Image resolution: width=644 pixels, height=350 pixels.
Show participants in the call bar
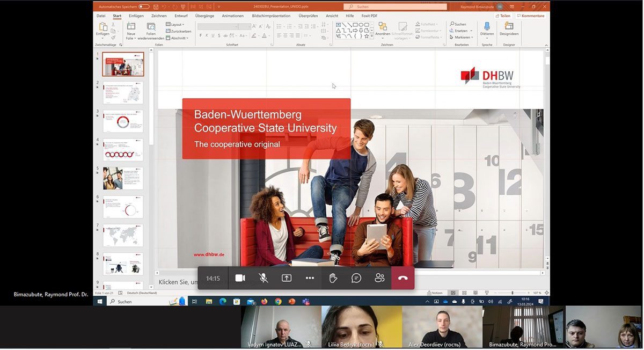pos(379,278)
